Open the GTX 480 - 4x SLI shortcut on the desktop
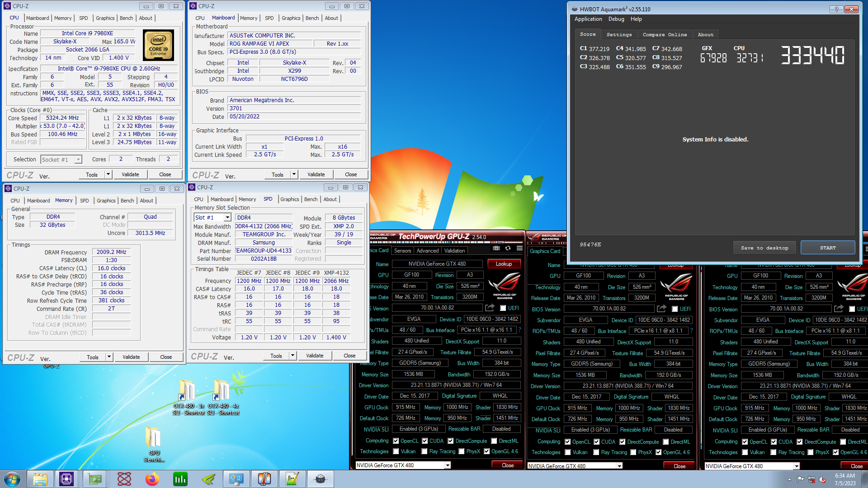The height and width of the screenshot is (488, 868). tap(223, 397)
